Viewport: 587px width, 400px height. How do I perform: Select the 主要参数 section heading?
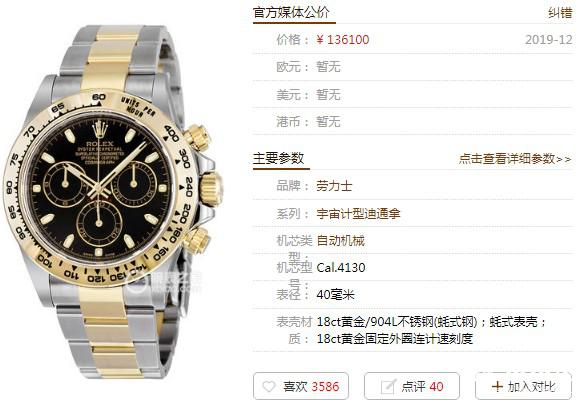tap(278, 158)
